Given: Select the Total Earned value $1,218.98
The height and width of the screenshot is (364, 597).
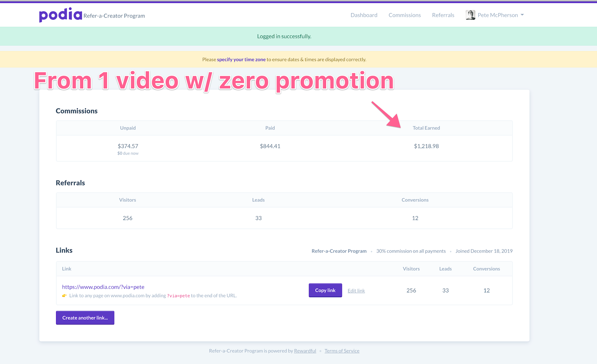Looking at the screenshot, I should point(426,146).
